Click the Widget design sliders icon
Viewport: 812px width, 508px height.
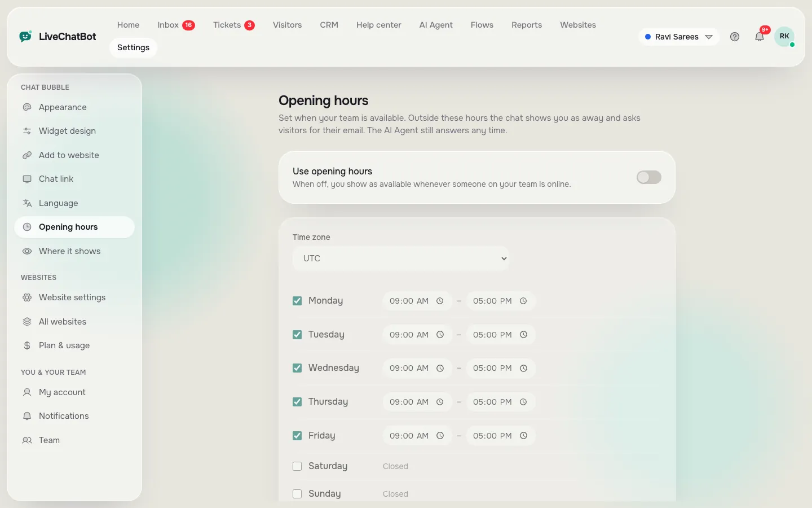27,131
